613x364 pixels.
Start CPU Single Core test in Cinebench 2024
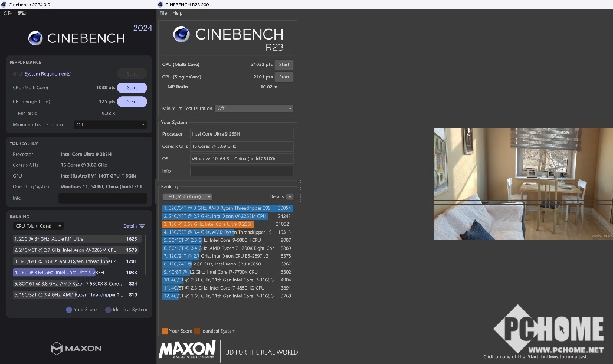(x=132, y=101)
